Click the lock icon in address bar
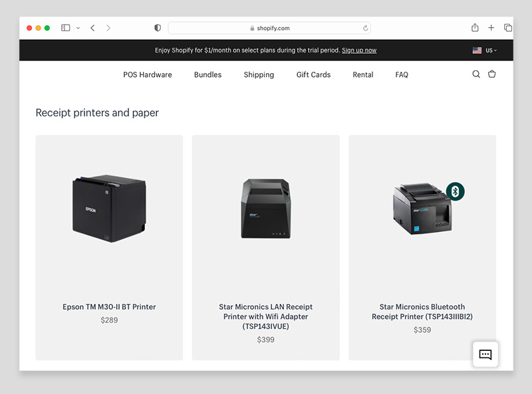The width and height of the screenshot is (532, 394). point(252,28)
